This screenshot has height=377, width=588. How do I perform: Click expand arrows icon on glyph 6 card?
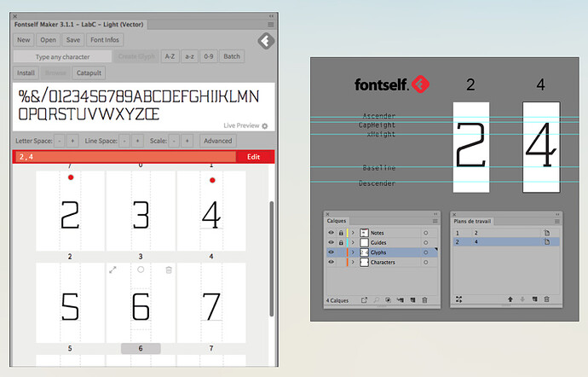tap(112, 270)
